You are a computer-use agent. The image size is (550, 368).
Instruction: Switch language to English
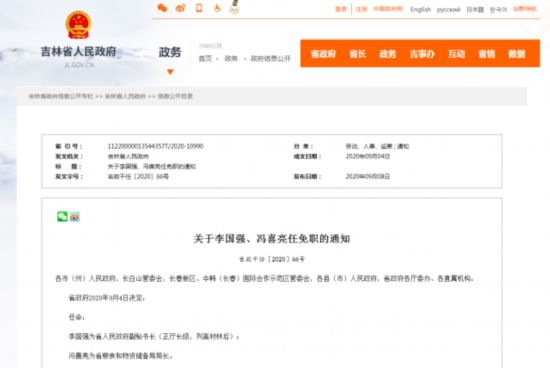tap(421, 9)
